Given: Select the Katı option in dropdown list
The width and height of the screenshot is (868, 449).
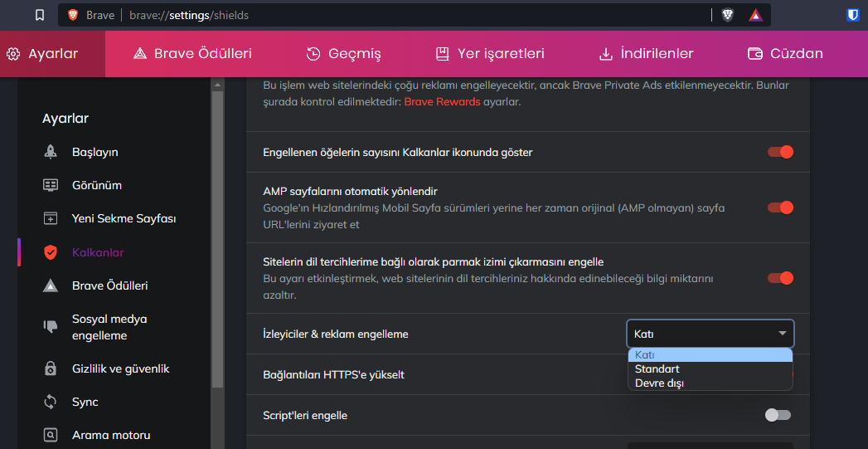Looking at the screenshot, I should [x=710, y=355].
